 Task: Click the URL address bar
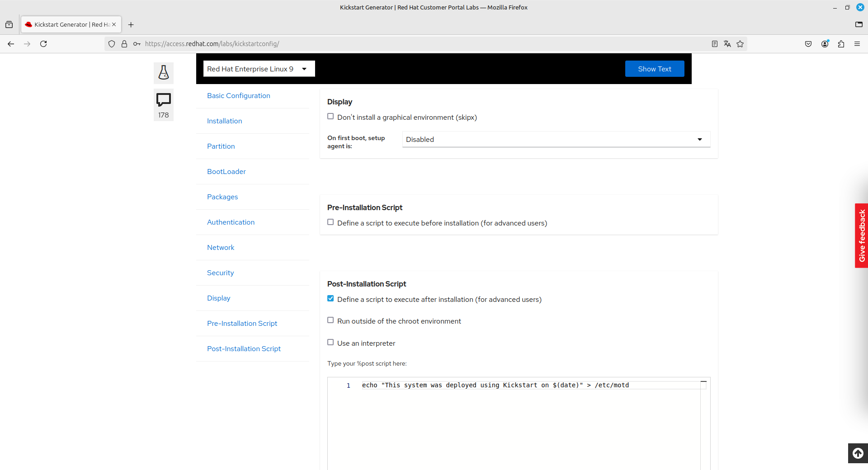[425, 44]
